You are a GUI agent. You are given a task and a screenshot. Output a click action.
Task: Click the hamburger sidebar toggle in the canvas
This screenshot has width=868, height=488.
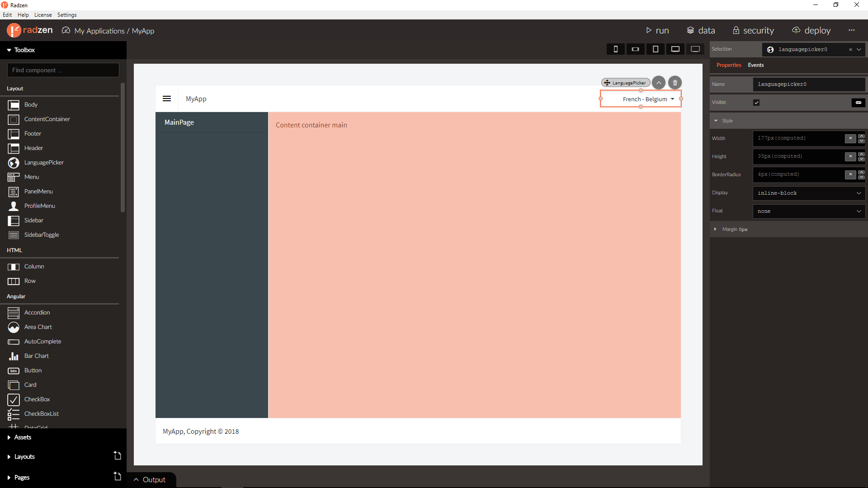click(x=167, y=99)
